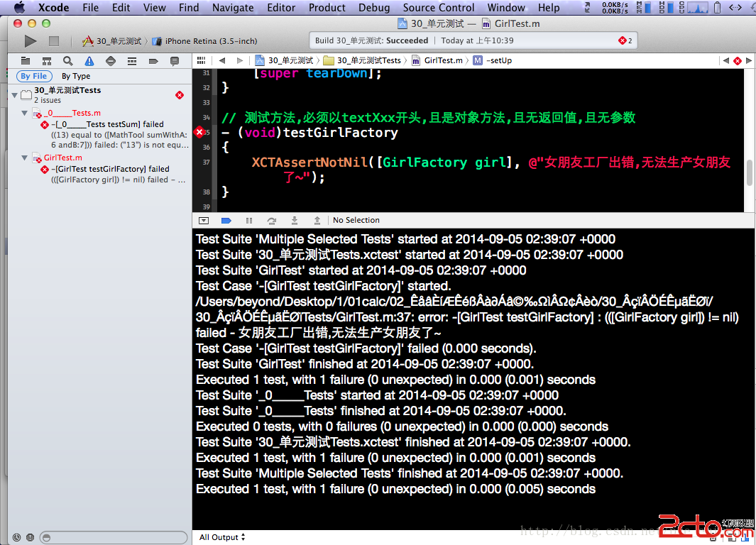Collapse the 30_单元测试Tests issue group
The width and height of the screenshot is (756, 545).
pyautogui.click(x=14, y=95)
